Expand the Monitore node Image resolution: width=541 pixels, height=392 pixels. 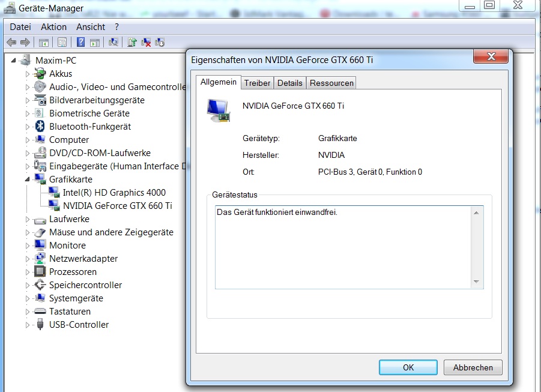tap(27, 246)
